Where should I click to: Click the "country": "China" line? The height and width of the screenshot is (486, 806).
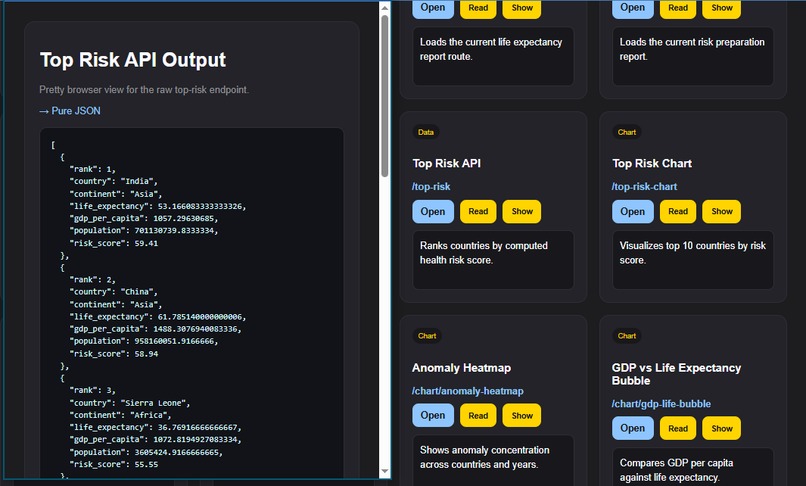114,292
